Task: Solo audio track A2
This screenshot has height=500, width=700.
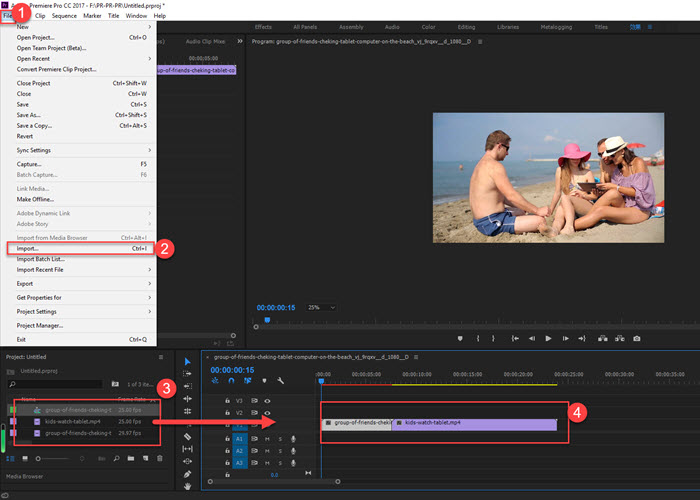Action: 280,451
